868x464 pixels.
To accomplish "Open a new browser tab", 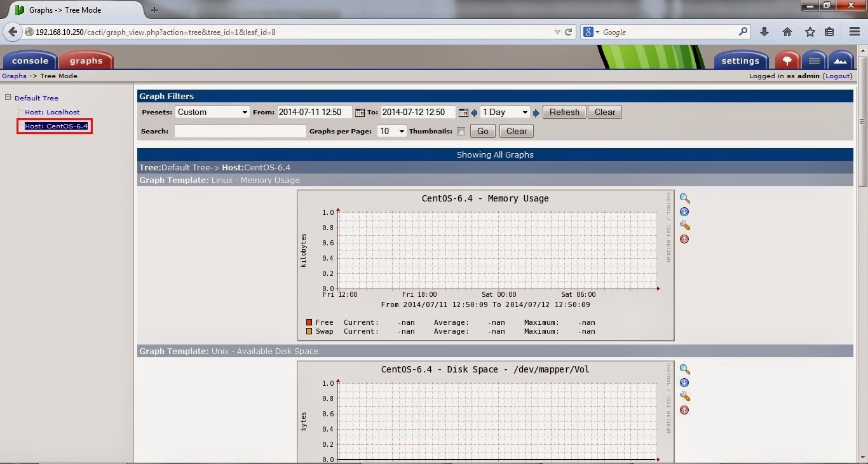I will click(154, 10).
